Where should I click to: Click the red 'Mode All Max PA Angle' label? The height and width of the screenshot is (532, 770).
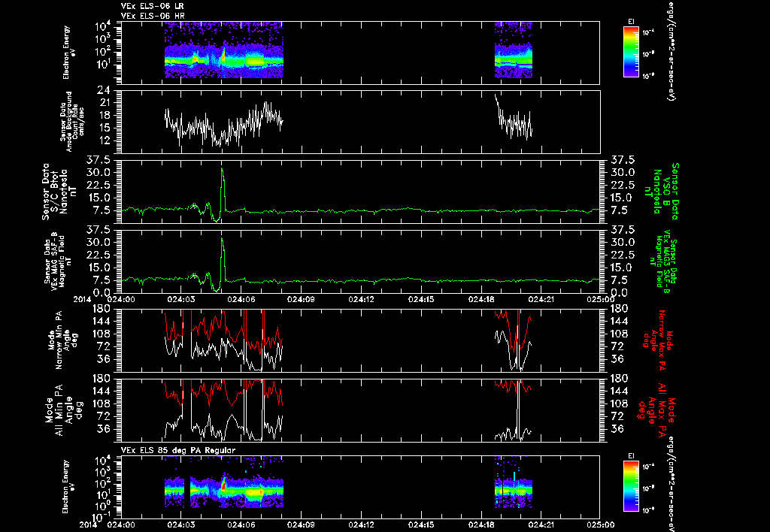(x=656, y=410)
